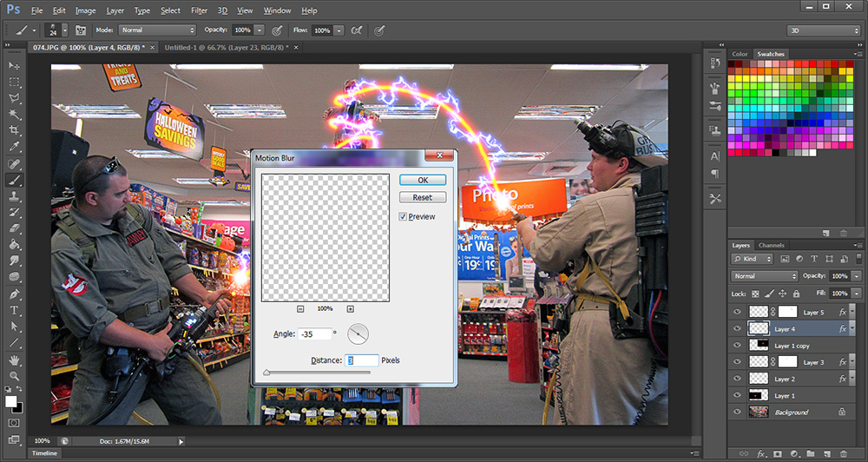Image resolution: width=868 pixels, height=462 pixels.
Task: Click the Motion Blur distance slider handle
Action: click(x=266, y=373)
